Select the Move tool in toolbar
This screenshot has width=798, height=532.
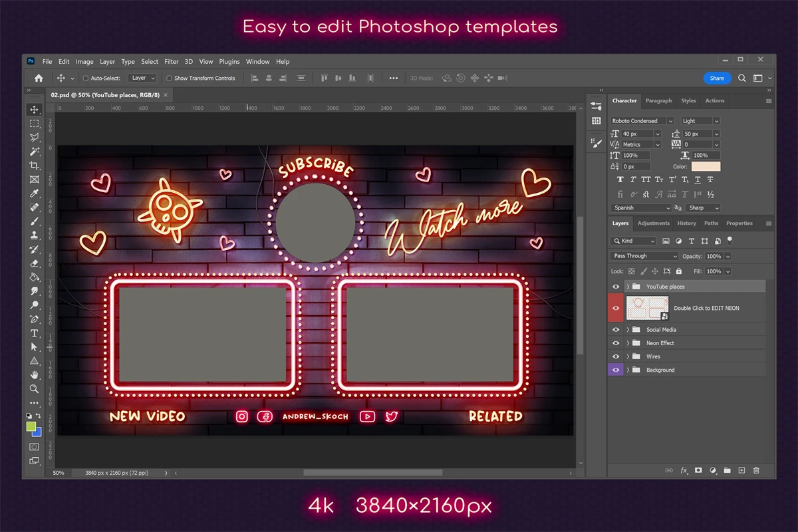(x=35, y=110)
